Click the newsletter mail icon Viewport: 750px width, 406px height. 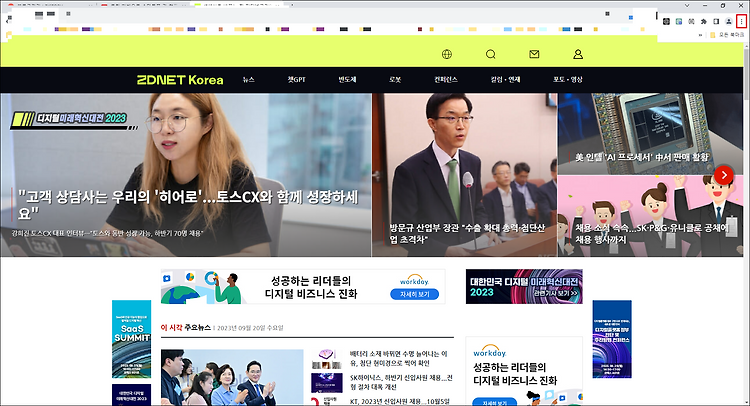click(534, 54)
